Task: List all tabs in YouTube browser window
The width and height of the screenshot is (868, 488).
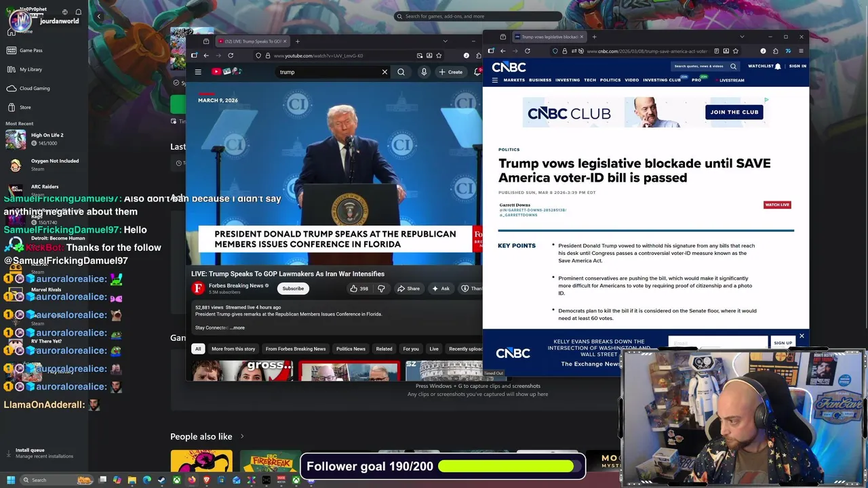Action: (x=445, y=41)
